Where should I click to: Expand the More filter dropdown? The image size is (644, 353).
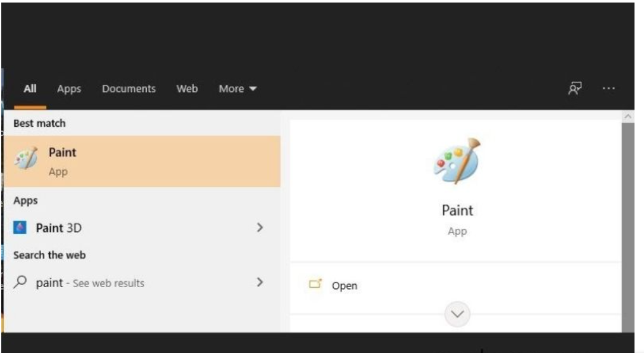click(x=238, y=89)
